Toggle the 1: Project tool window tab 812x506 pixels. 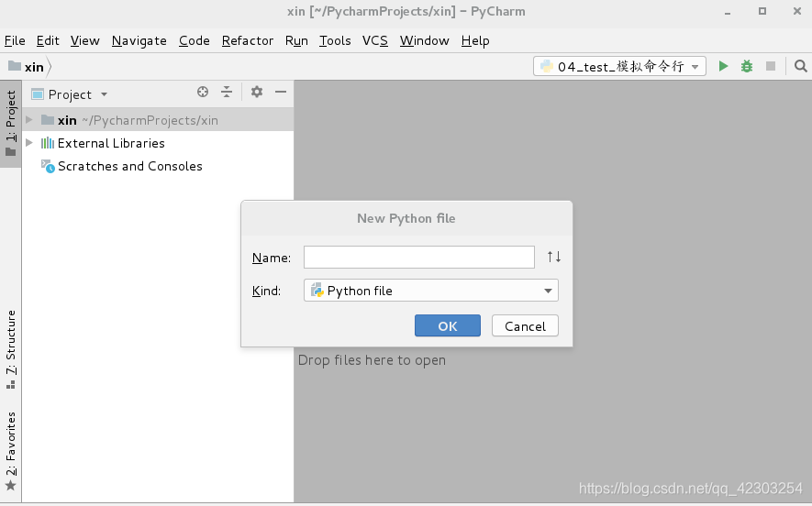coord(10,123)
